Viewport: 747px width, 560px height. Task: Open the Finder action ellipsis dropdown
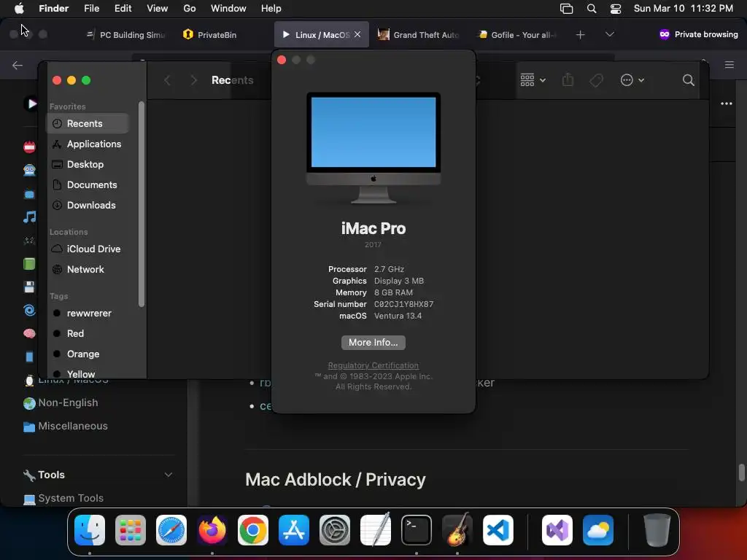tap(632, 80)
